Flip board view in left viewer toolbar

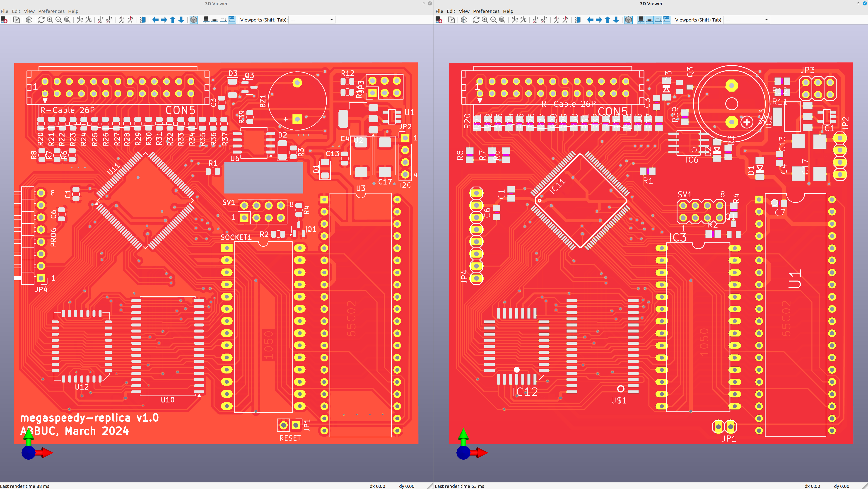pyautogui.click(x=143, y=20)
